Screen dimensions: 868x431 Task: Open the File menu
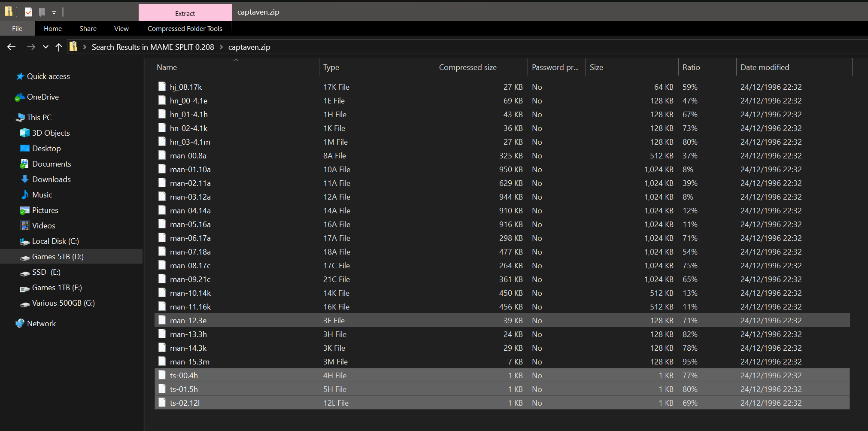(x=17, y=28)
